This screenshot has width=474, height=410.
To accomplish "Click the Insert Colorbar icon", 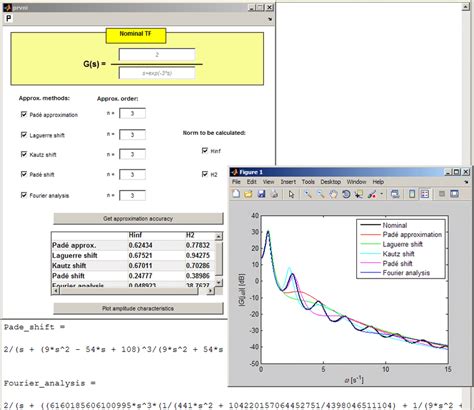I will 412,194.
